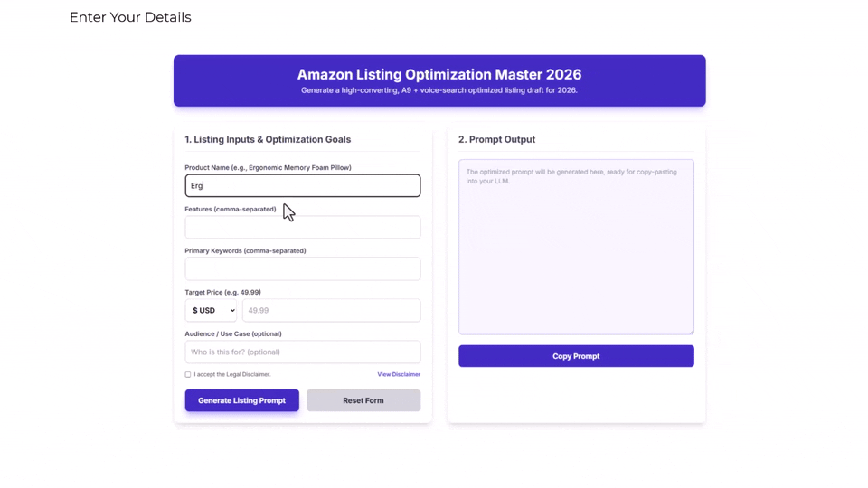The height and width of the screenshot is (488, 868).
Task: Click inside the Prompt Output text area
Action: click(x=576, y=247)
